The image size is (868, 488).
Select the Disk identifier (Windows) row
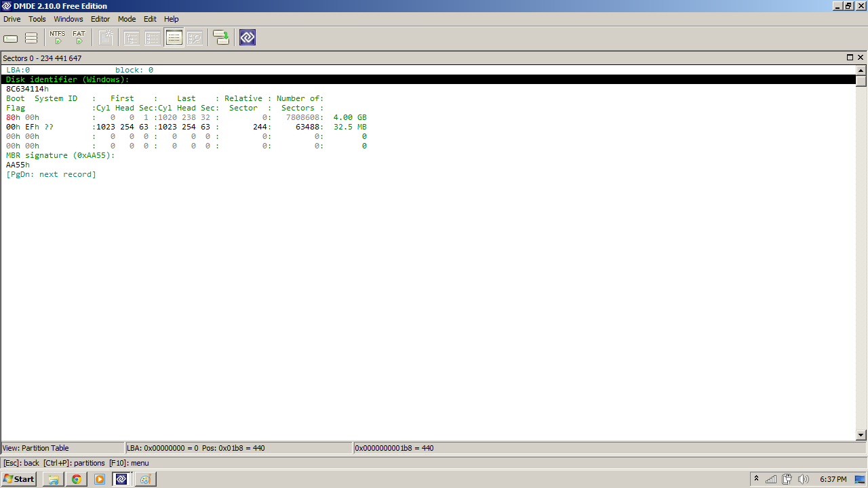(428, 79)
